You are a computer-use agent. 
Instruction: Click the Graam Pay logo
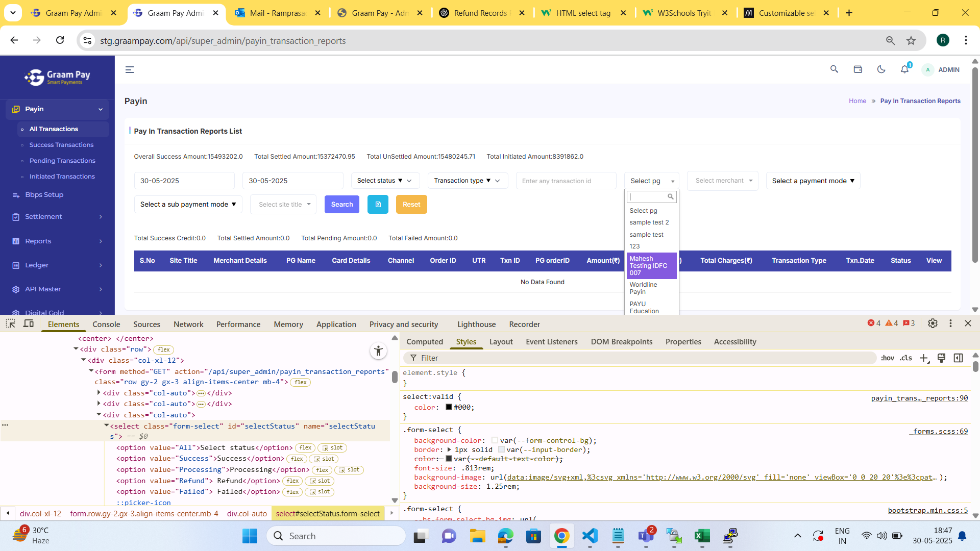[x=57, y=77]
